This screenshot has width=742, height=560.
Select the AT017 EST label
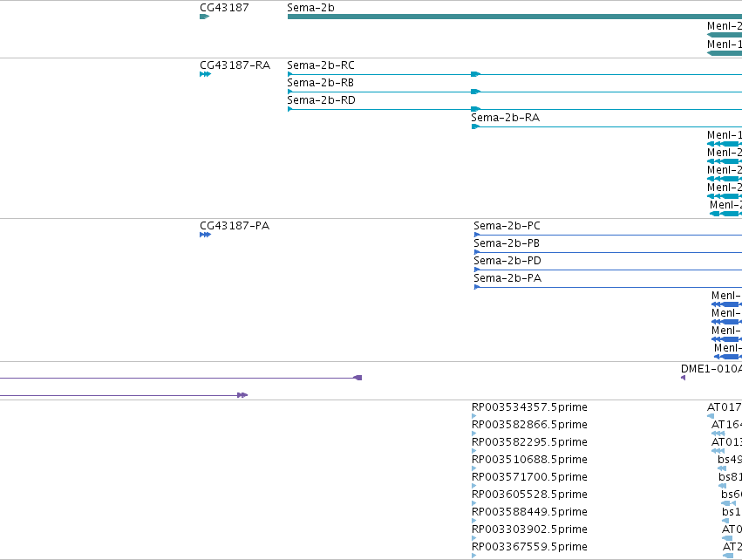tap(725, 407)
